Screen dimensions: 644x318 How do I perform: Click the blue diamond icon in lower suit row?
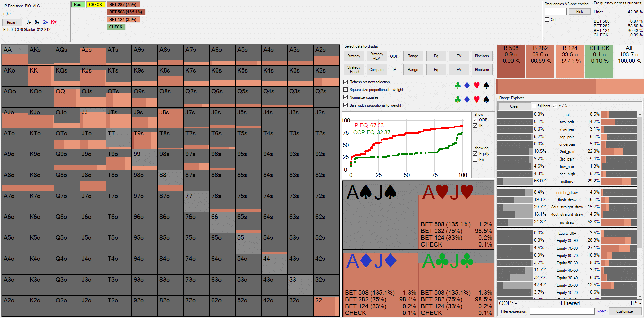pos(467,99)
